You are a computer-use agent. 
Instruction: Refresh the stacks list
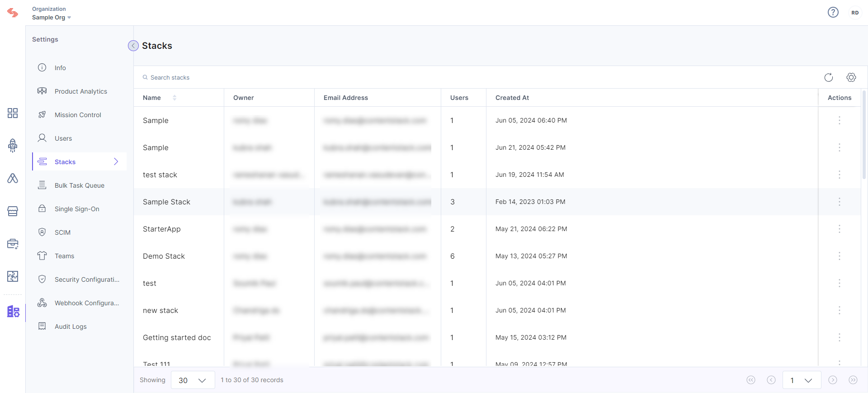point(828,77)
